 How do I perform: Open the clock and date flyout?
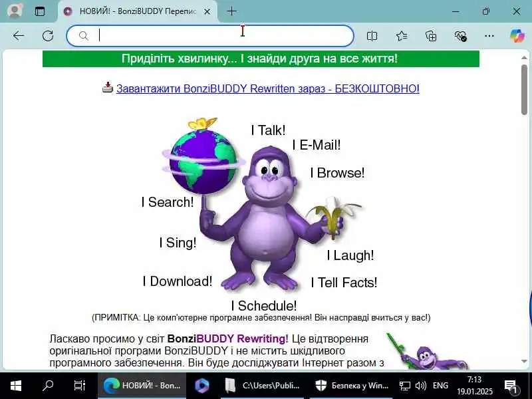[474, 386]
